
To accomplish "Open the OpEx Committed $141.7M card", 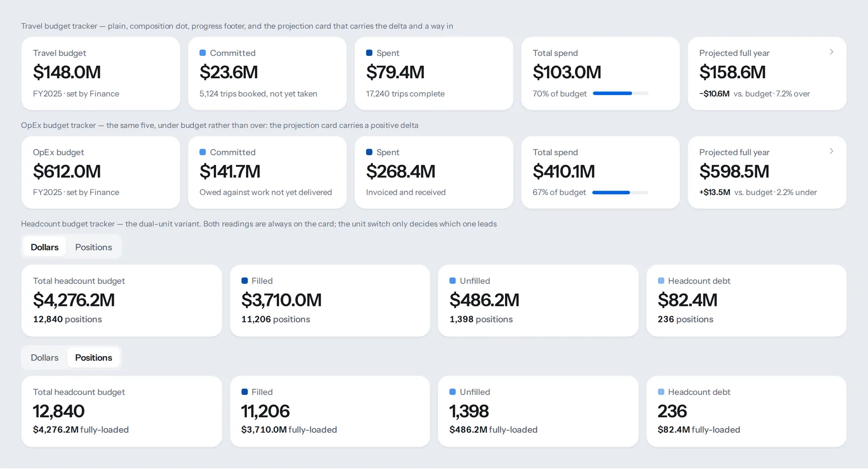I will point(267,172).
